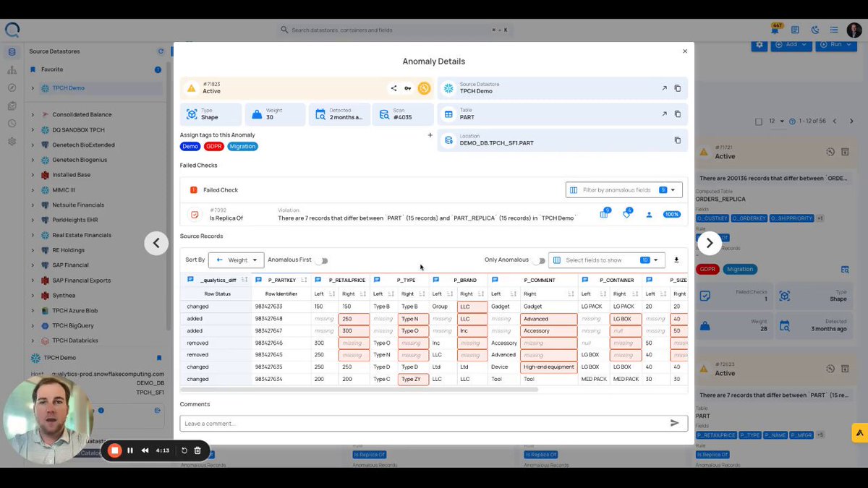Click the GDPR tag chip
This screenshot has width=868, height=488.
[213, 146]
